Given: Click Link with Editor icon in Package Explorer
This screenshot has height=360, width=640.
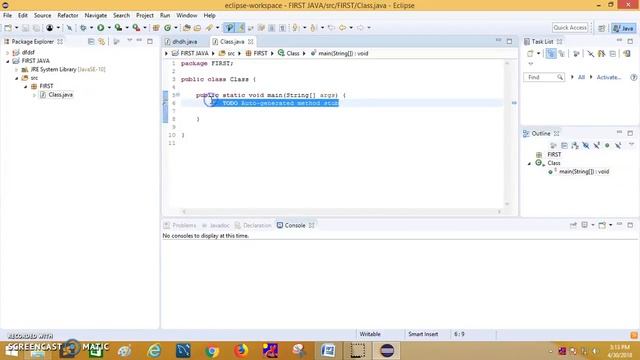Looking at the screenshot, I should (x=101, y=42).
